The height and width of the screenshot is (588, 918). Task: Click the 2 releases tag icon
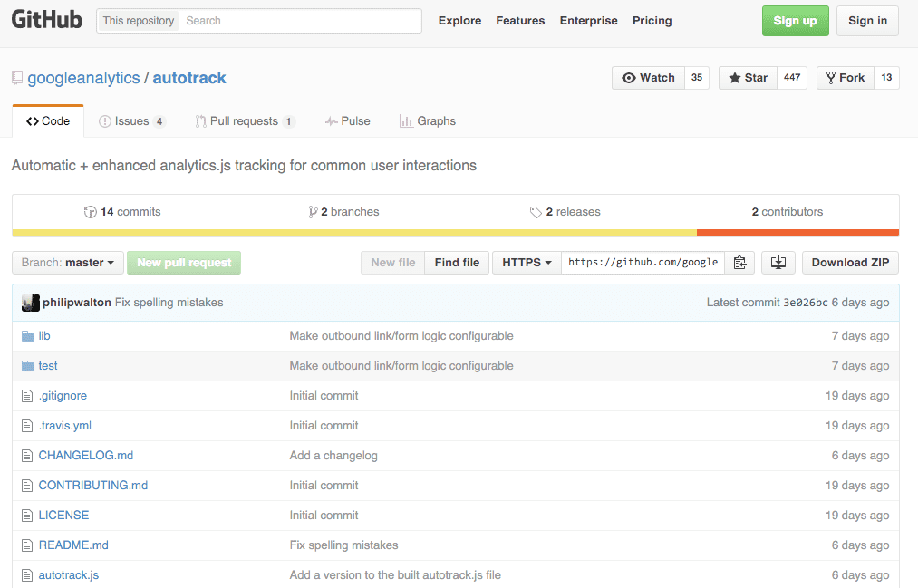535,211
